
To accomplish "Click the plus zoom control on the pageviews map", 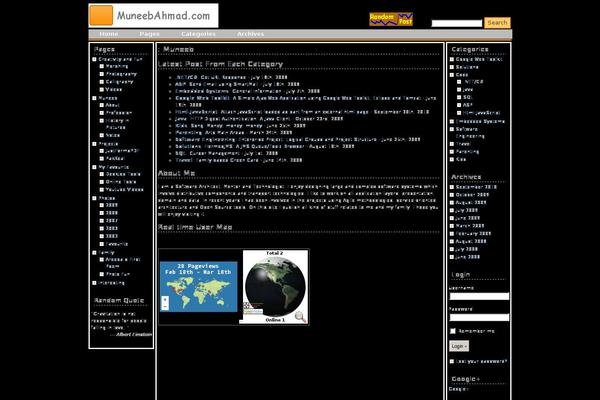I will coord(165,300).
